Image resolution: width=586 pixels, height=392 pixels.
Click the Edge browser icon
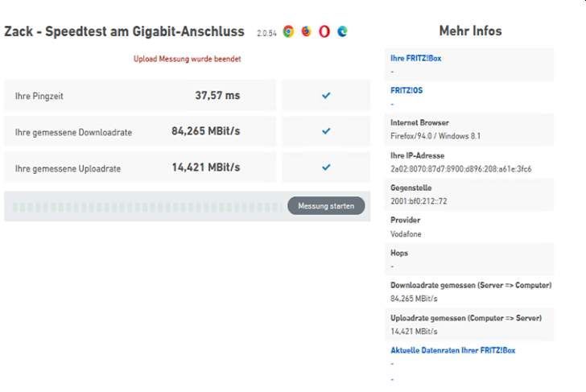342,31
